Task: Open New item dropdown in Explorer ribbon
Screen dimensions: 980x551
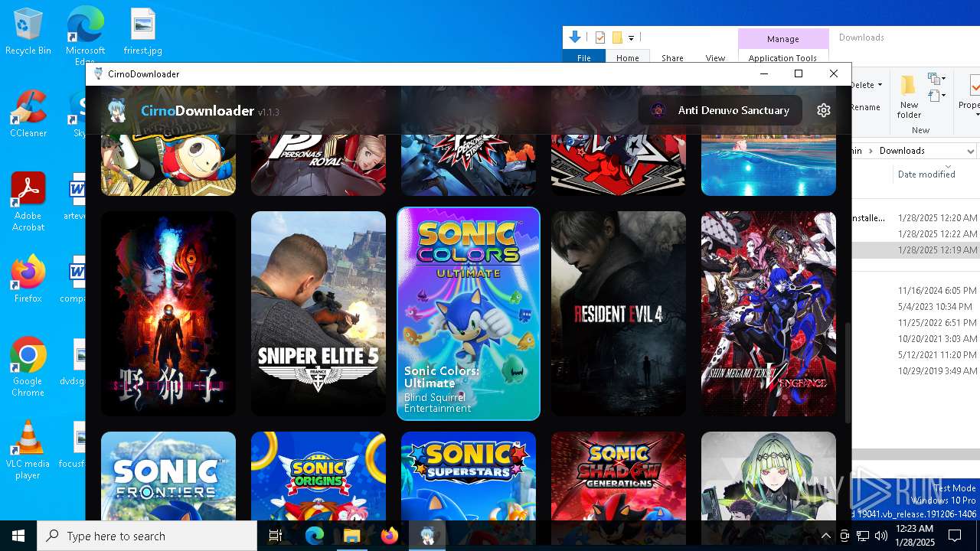Action: pyautogui.click(x=936, y=79)
